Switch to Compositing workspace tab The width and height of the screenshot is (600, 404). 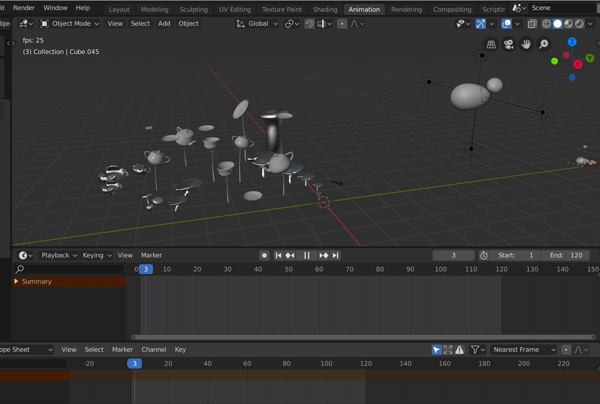(x=452, y=10)
